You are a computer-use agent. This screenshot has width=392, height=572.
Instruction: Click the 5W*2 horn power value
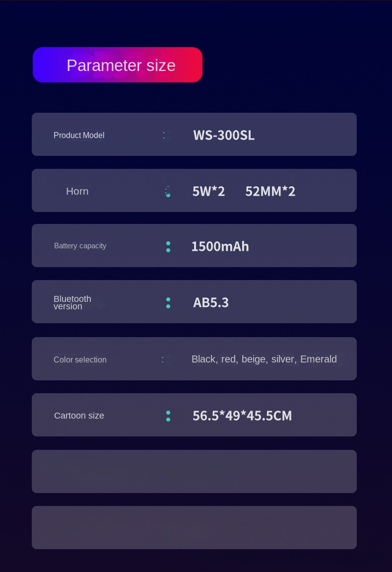[208, 191]
